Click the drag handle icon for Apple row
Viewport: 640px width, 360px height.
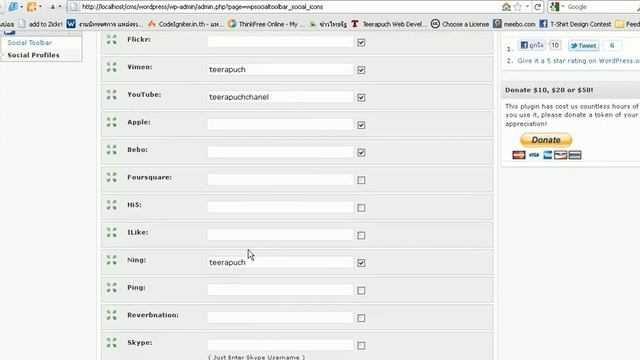(x=111, y=122)
